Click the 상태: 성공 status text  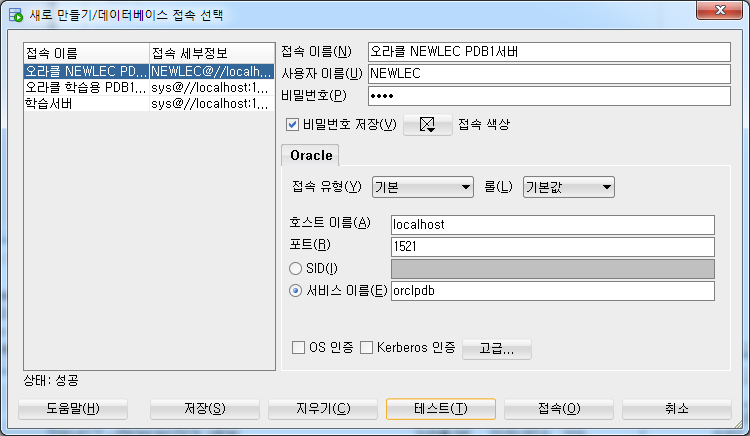click(51, 381)
